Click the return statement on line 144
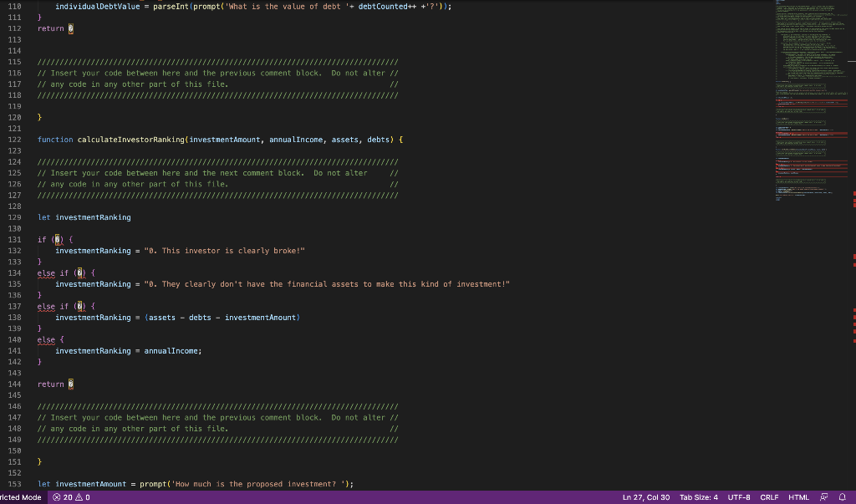 point(55,384)
